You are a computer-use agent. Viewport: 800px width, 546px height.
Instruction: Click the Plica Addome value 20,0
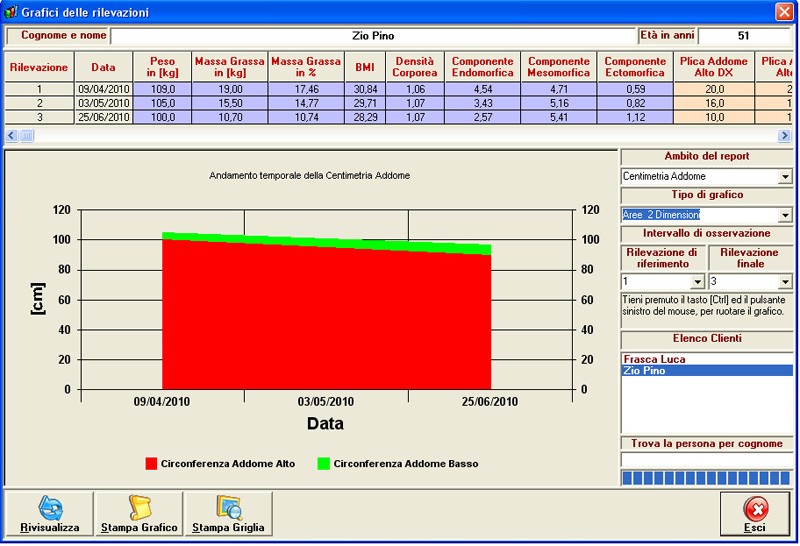click(714, 89)
